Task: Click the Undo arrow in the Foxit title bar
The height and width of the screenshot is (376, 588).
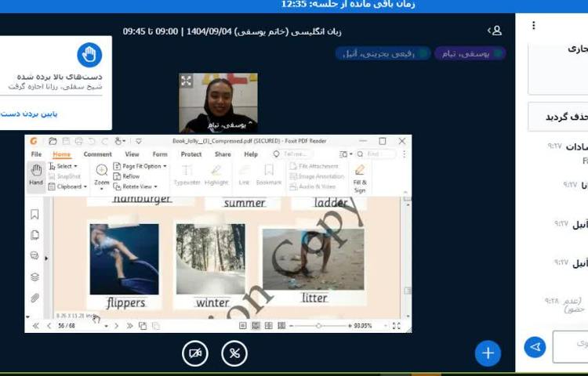Action: tap(92, 141)
